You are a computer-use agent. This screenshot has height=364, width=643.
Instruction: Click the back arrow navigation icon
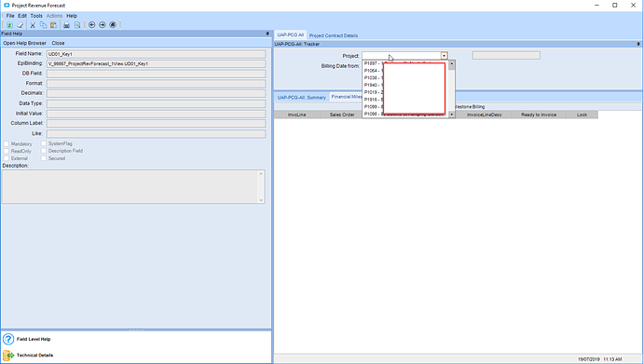tap(92, 25)
